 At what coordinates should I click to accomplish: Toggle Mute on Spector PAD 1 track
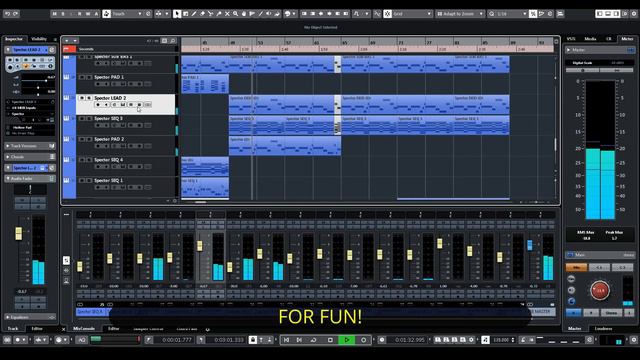[82, 77]
